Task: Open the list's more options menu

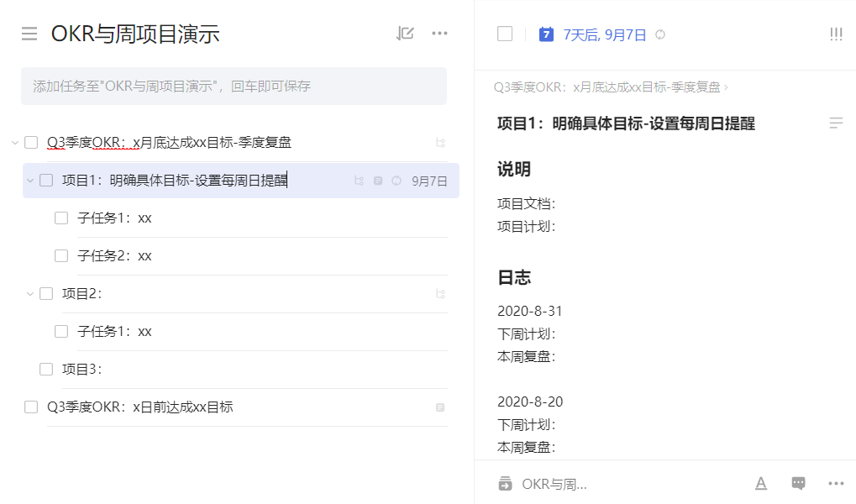Action: click(x=439, y=34)
